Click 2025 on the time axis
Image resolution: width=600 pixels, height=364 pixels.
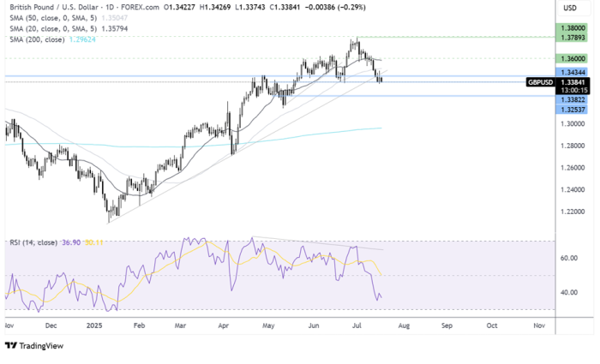tap(94, 325)
